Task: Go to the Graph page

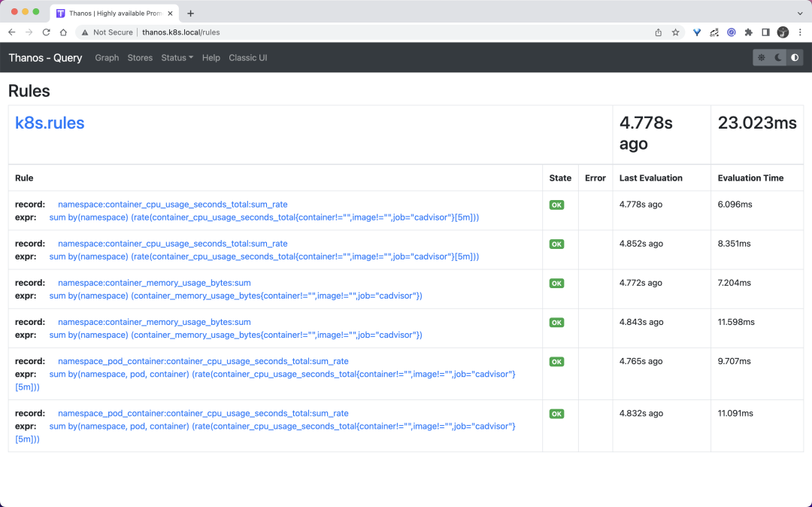Action: point(107,58)
